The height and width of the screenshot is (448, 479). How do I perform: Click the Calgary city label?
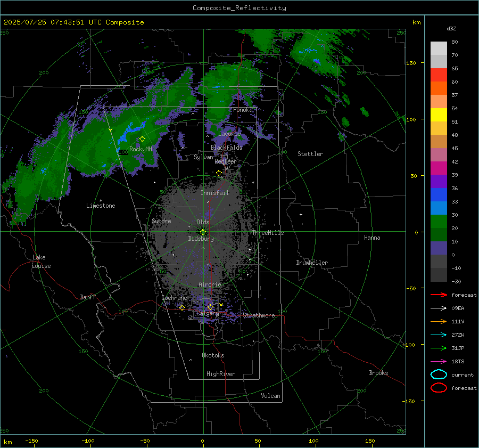point(208,313)
